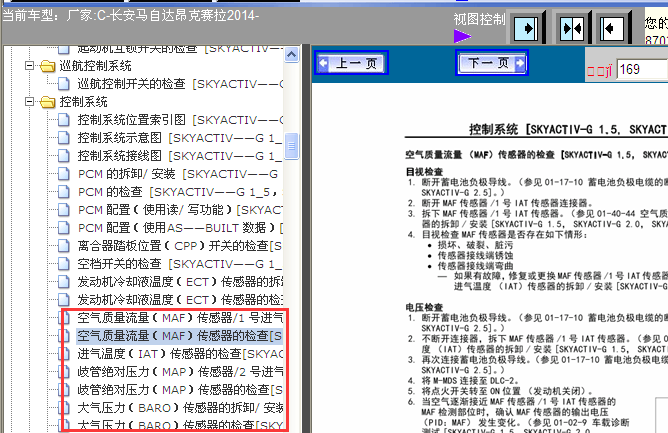668x433 pixels.
Task: Click the view control left-arrow icon
Action: [612, 29]
